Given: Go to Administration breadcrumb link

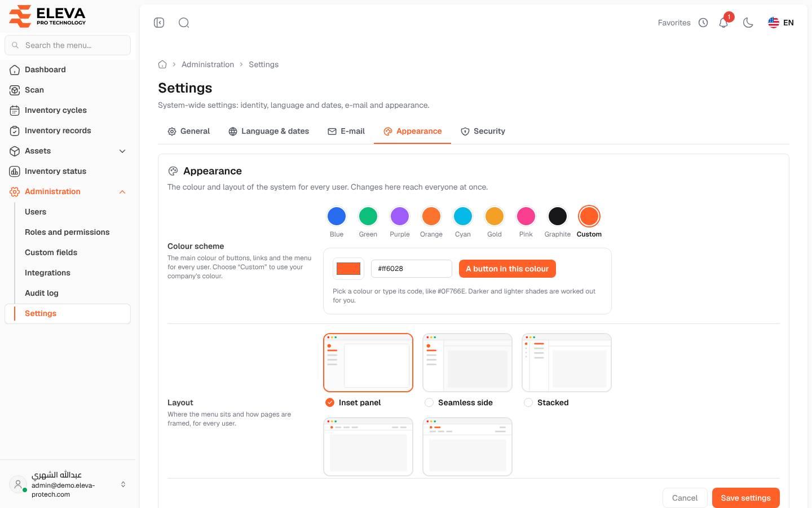Looking at the screenshot, I should (208, 64).
